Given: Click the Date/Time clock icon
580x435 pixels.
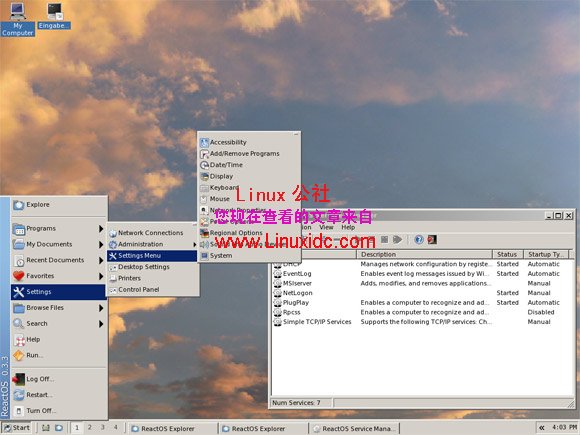Looking at the screenshot, I should [x=205, y=165].
